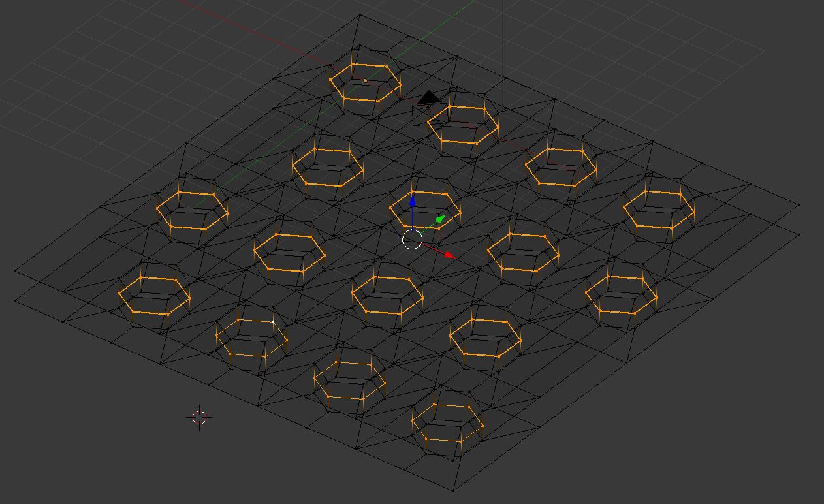Click the orange object origin dot
The image size is (824, 504).
pyautogui.click(x=366, y=81)
